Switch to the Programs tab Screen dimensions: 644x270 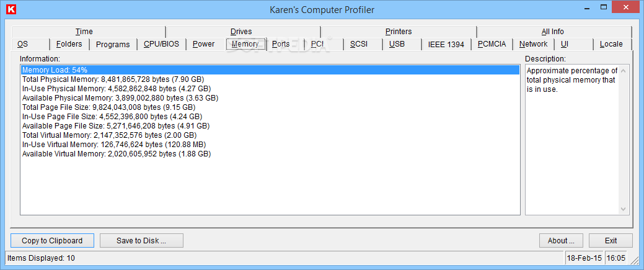tap(113, 44)
